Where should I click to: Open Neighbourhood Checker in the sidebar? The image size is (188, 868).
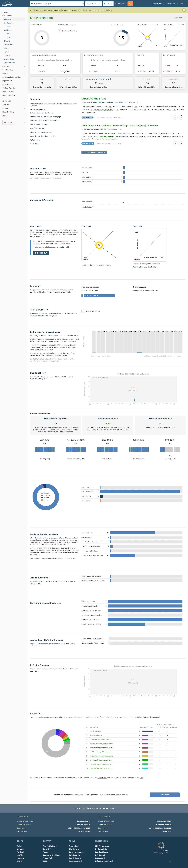(x=11, y=77)
